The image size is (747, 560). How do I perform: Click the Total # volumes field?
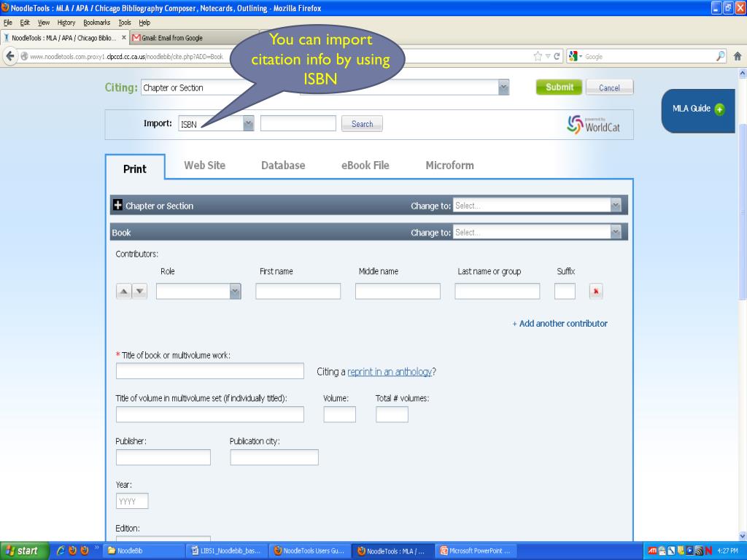click(392, 414)
